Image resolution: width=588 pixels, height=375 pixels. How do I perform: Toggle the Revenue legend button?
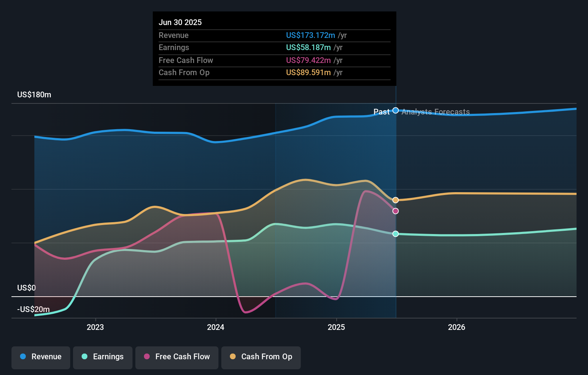[41, 357]
